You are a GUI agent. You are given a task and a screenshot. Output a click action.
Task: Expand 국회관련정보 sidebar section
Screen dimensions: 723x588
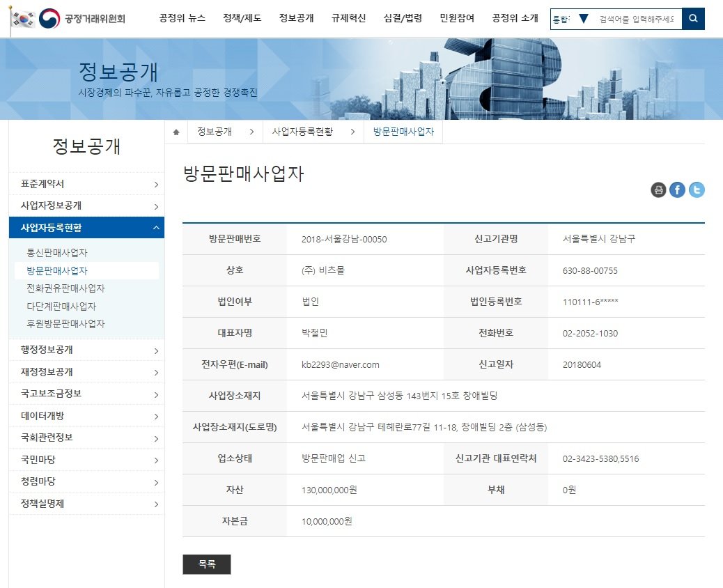(86, 438)
